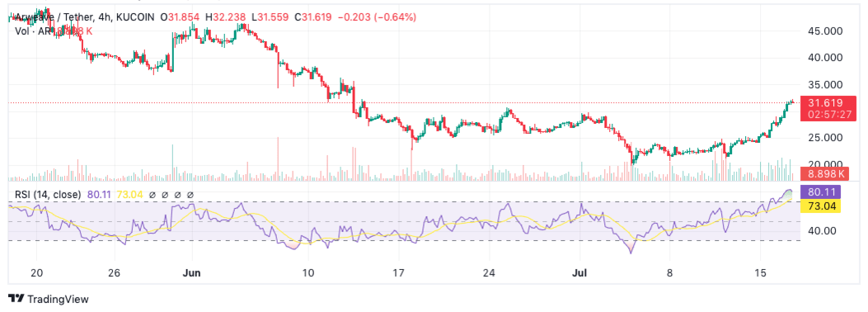The width and height of the screenshot is (868, 312).
Task: Click the 40.00 label on RSI axis
Action: 822,230
